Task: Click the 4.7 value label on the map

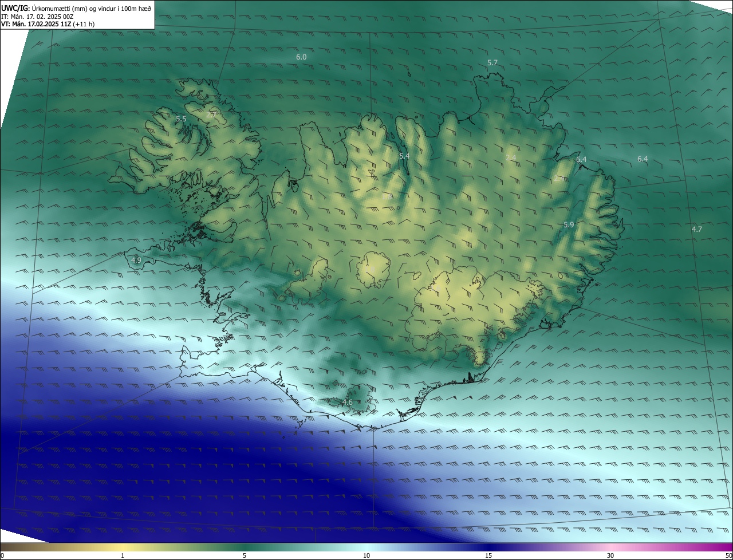Action: [x=697, y=229]
